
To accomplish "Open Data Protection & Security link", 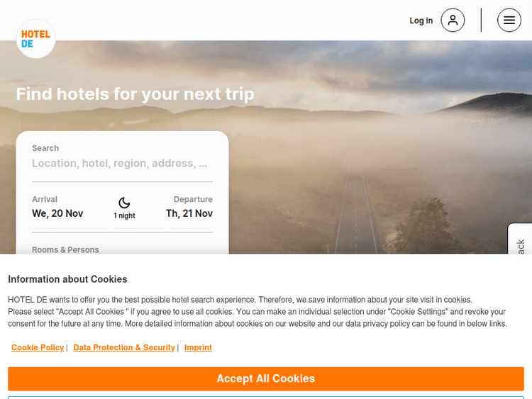I will [x=124, y=347].
